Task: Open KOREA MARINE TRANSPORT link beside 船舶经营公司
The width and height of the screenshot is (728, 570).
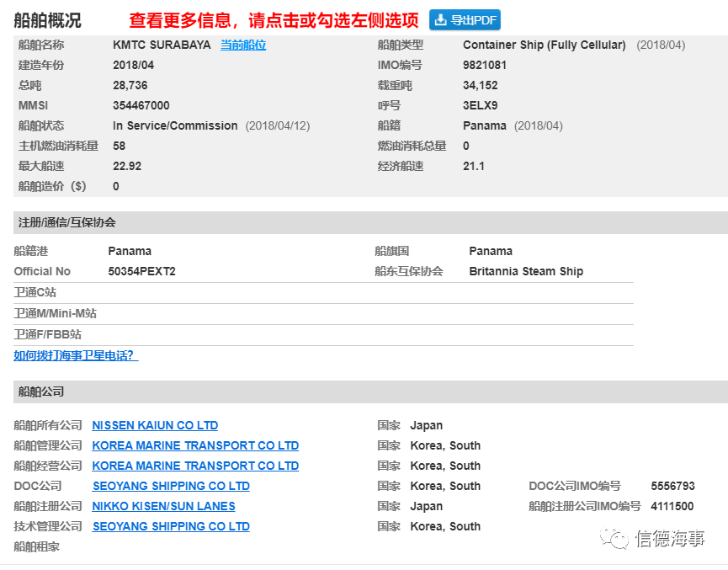Action: (x=195, y=466)
